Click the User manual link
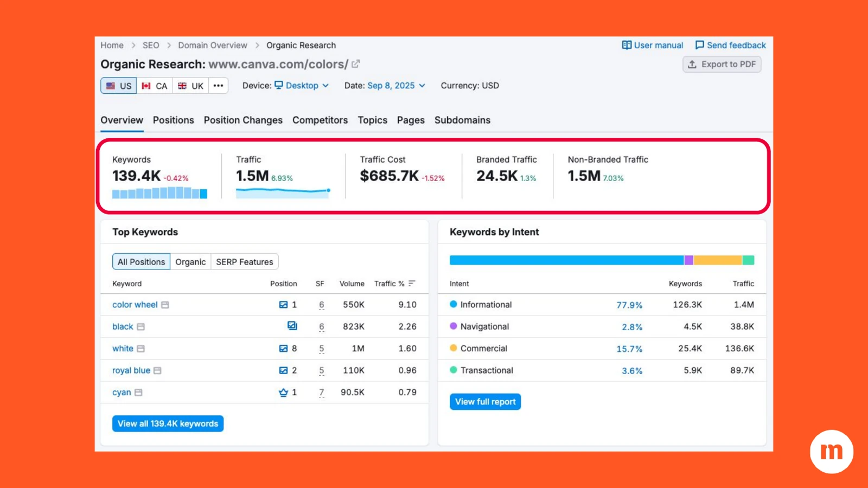Image resolution: width=868 pixels, height=488 pixels. (653, 46)
